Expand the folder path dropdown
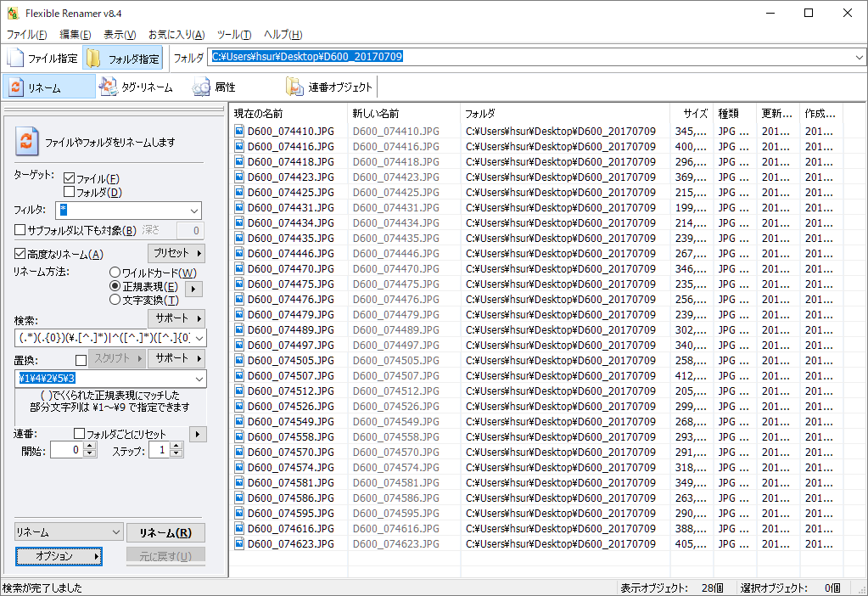Viewport: 868px width, 596px height. [x=860, y=57]
